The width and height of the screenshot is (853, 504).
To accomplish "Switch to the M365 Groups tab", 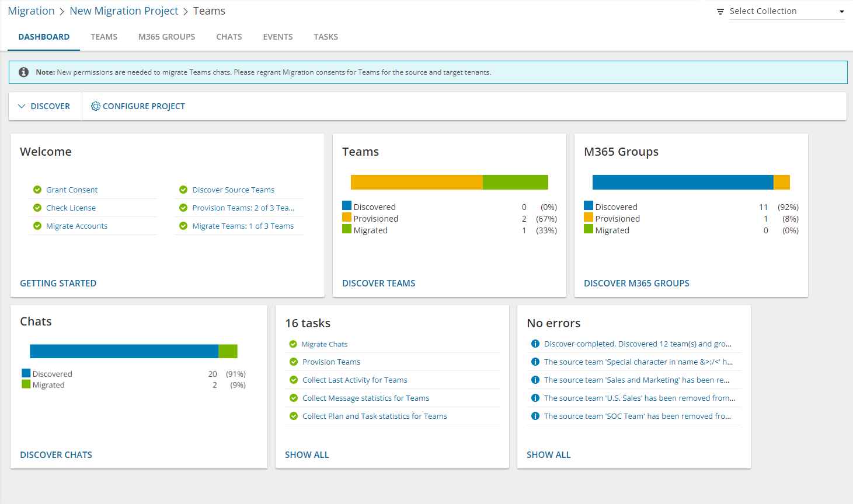I will 166,37.
